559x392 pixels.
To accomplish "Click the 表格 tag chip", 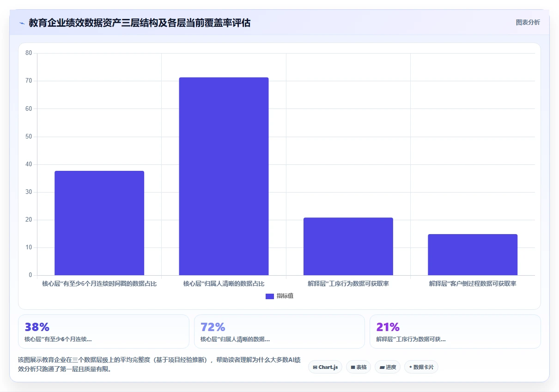I will click(x=358, y=367).
